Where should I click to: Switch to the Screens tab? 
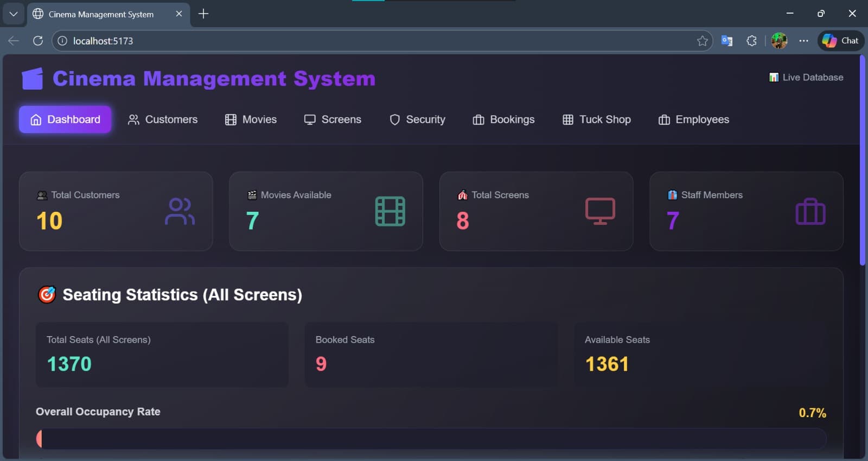pos(333,119)
